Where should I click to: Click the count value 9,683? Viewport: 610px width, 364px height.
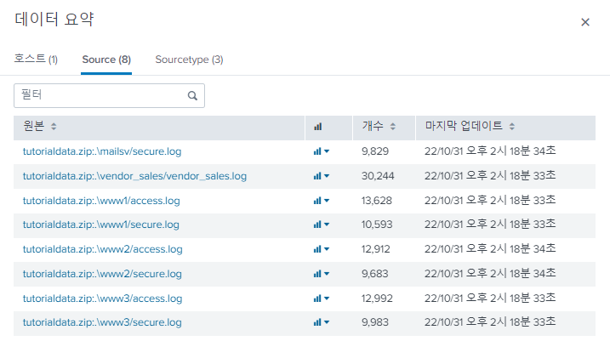tap(375, 274)
